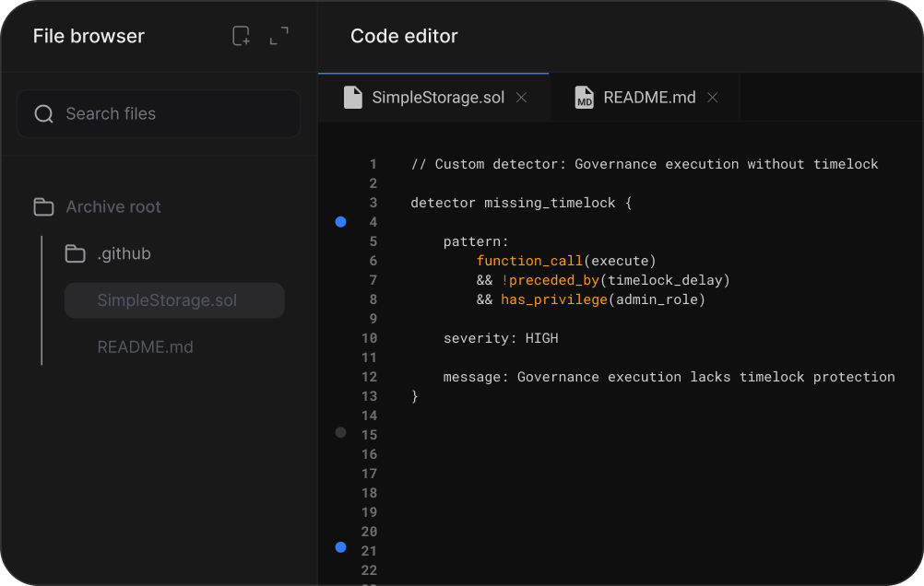
Task: Open SimpleStorage.sol from the file tree
Action: click(x=167, y=301)
